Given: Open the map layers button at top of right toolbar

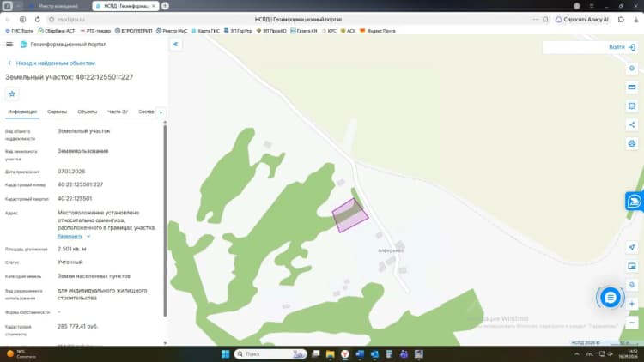Looking at the screenshot, I should click(632, 69).
